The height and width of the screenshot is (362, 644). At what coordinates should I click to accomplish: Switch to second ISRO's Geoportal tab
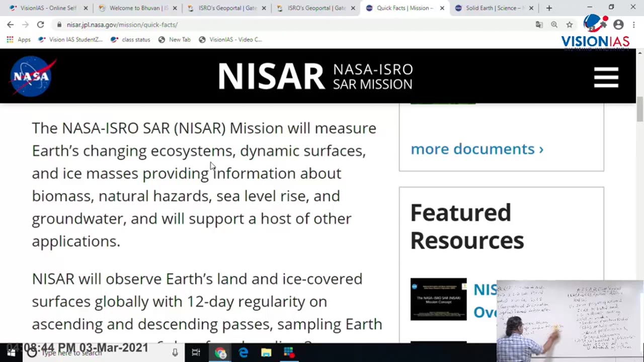point(312,8)
